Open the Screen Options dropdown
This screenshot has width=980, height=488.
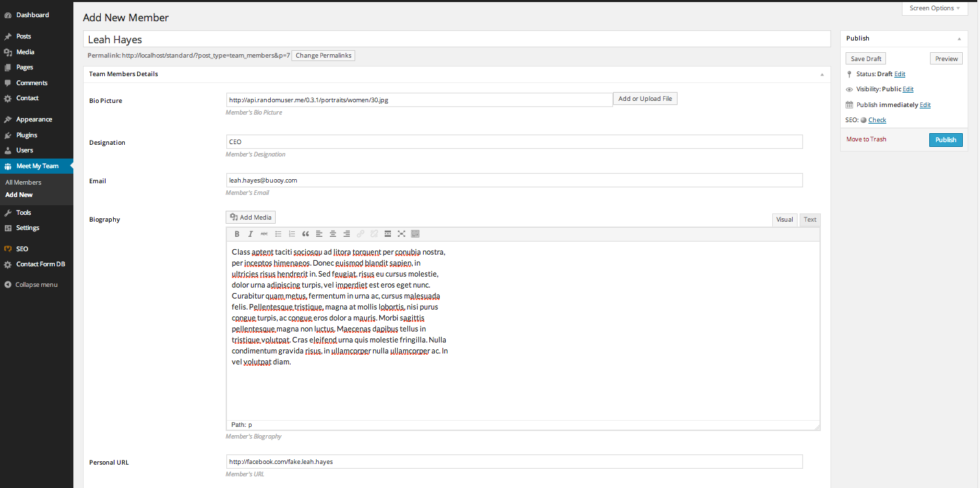point(935,8)
